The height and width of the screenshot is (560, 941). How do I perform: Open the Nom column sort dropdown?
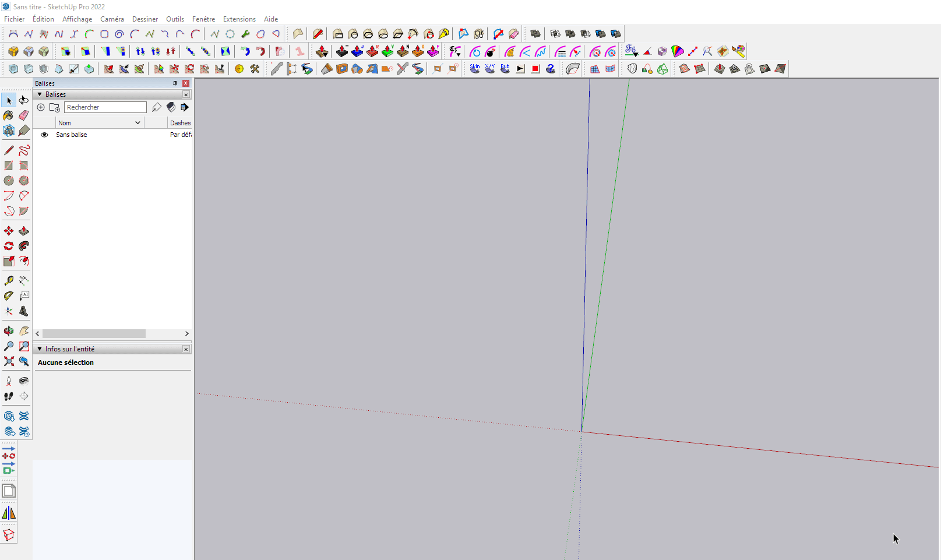pos(138,123)
